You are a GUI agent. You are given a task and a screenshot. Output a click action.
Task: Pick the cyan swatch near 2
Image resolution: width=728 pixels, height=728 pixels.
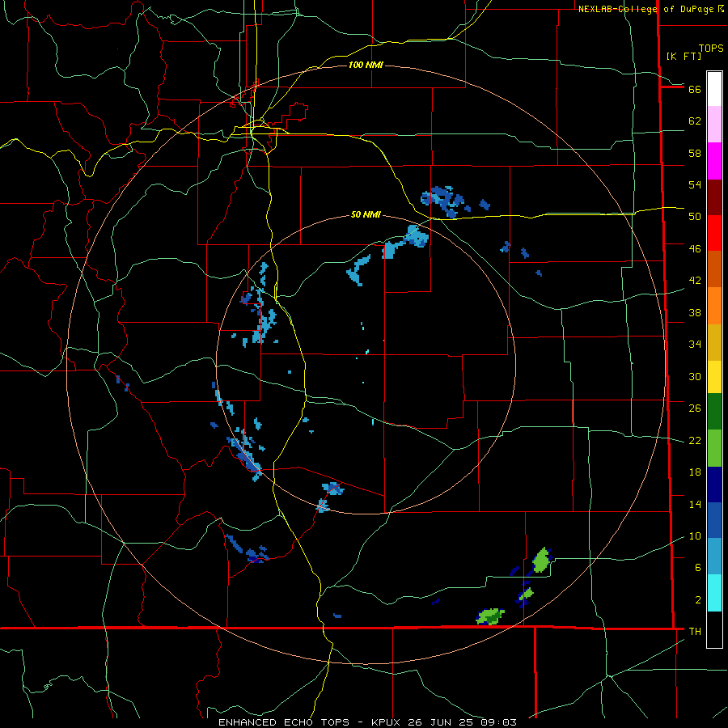pos(714,593)
